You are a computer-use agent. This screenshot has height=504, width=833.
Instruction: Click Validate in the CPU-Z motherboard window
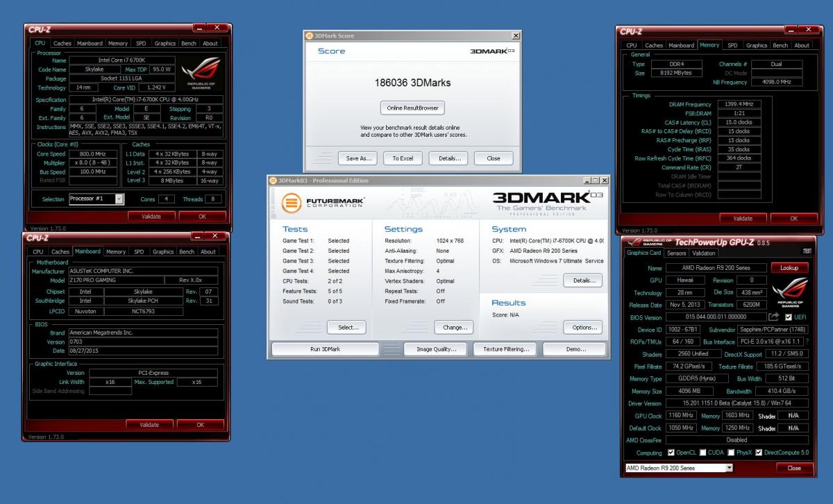pos(149,424)
